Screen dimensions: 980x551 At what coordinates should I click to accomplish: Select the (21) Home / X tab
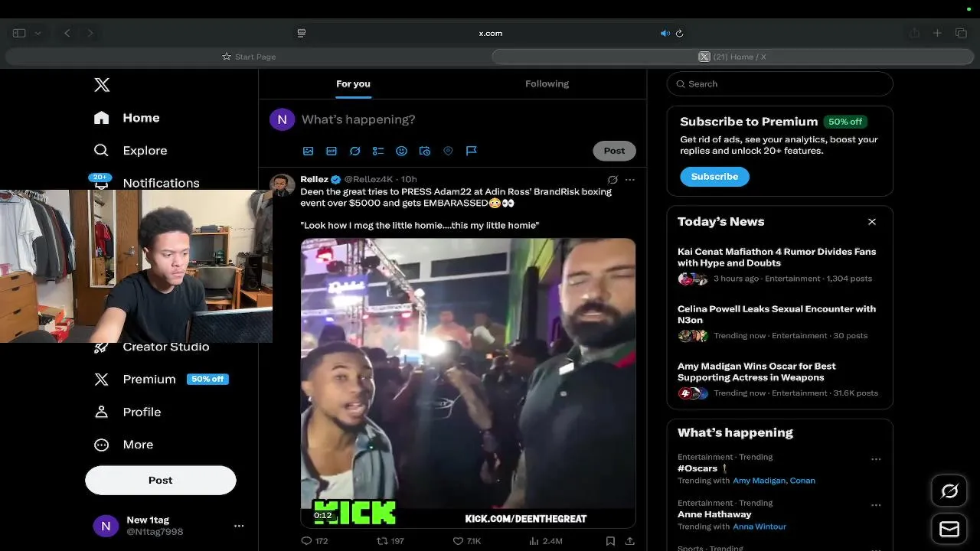[732, 57]
